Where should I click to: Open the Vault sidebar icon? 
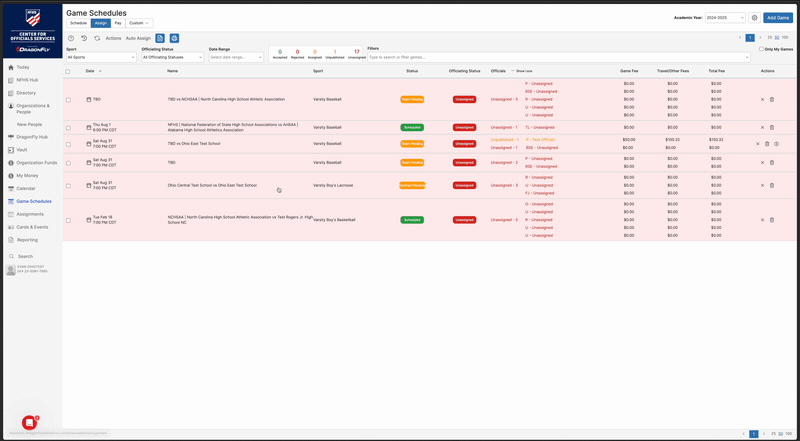pos(11,149)
